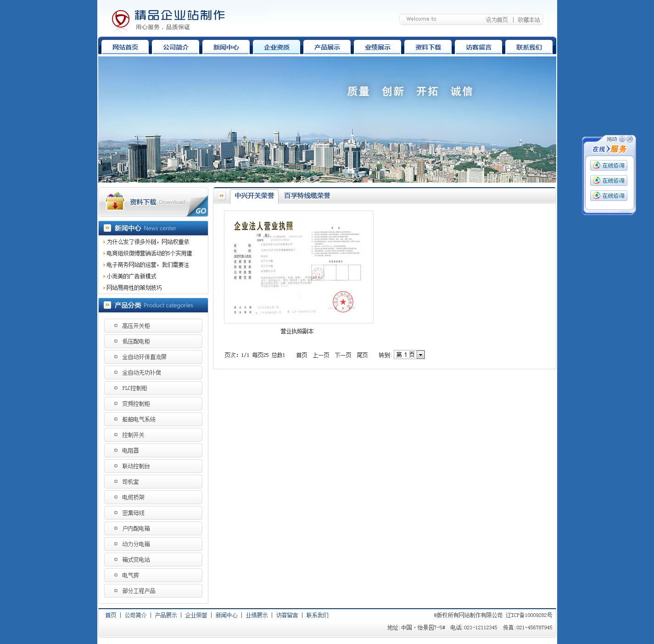Go to 产品展示 in the navigation bar

click(x=327, y=47)
